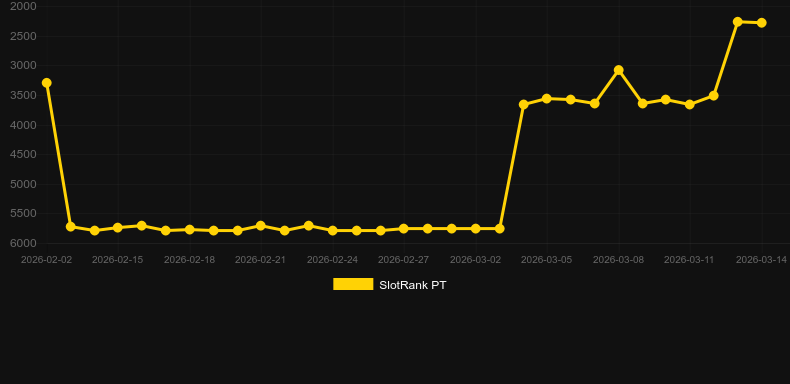The height and width of the screenshot is (384, 790).
Task: Click the 2026-03-08 x-axis label
Action: click(x=619, y=260)
